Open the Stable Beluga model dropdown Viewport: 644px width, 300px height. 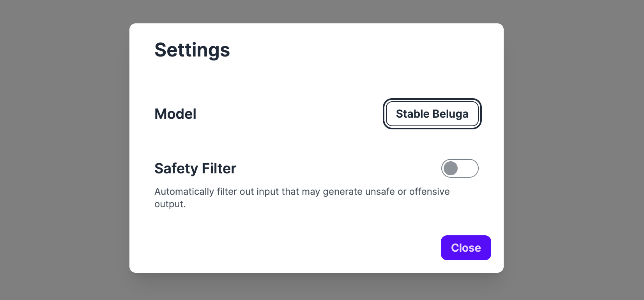(x=432, y=114)
